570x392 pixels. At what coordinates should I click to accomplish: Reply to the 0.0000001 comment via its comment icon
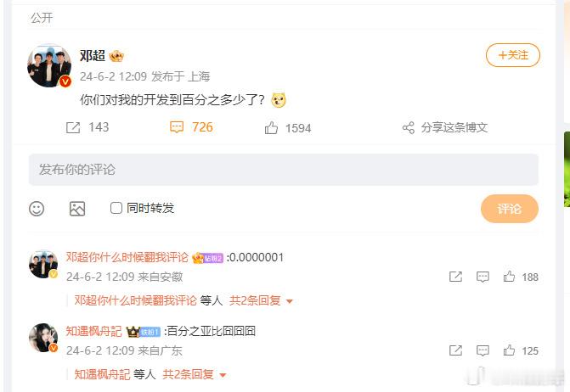483,277
